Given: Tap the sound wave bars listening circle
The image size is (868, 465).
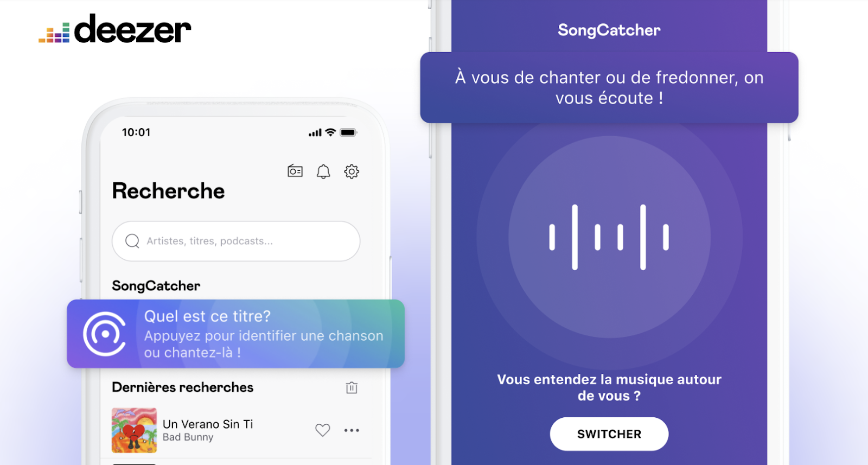Looking at the screenshot, I should 609,237.
